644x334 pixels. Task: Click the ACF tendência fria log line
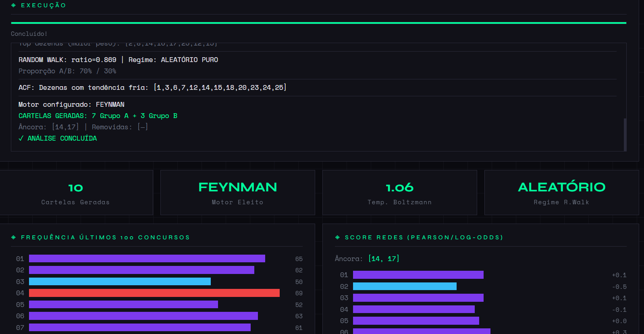point(152,87)
